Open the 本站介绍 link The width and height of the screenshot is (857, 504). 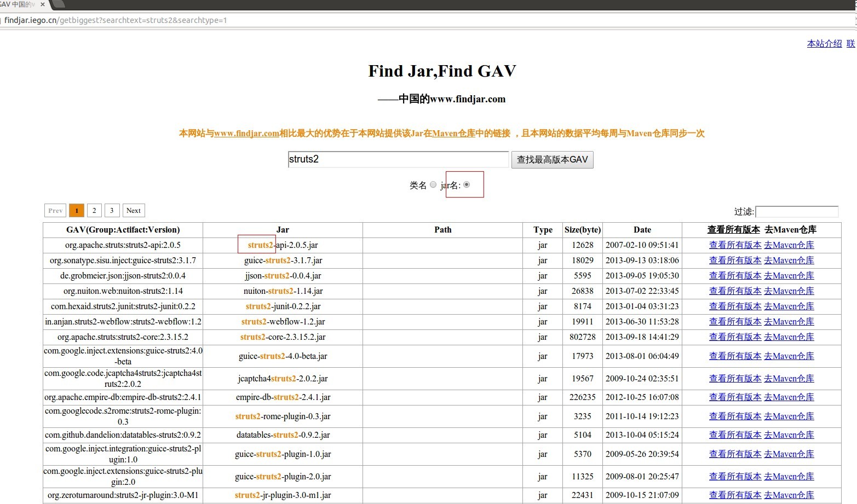click(824, 43)
